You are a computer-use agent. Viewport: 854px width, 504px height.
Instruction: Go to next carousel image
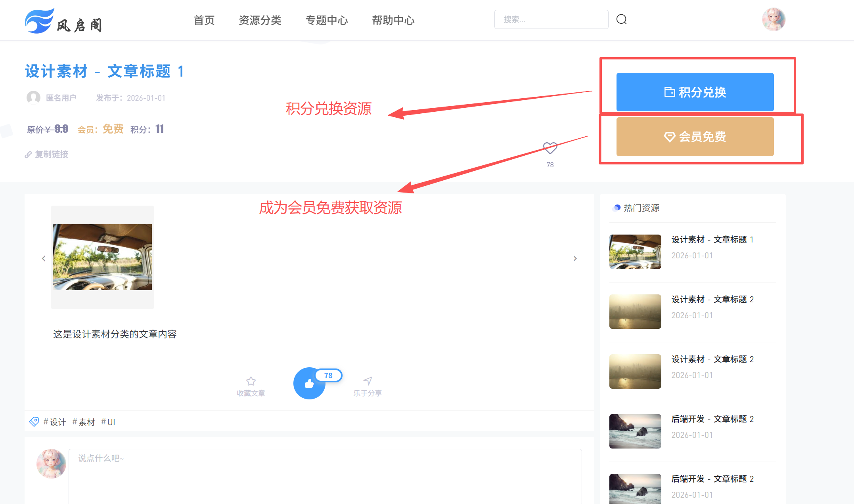[x=575, y=258]
